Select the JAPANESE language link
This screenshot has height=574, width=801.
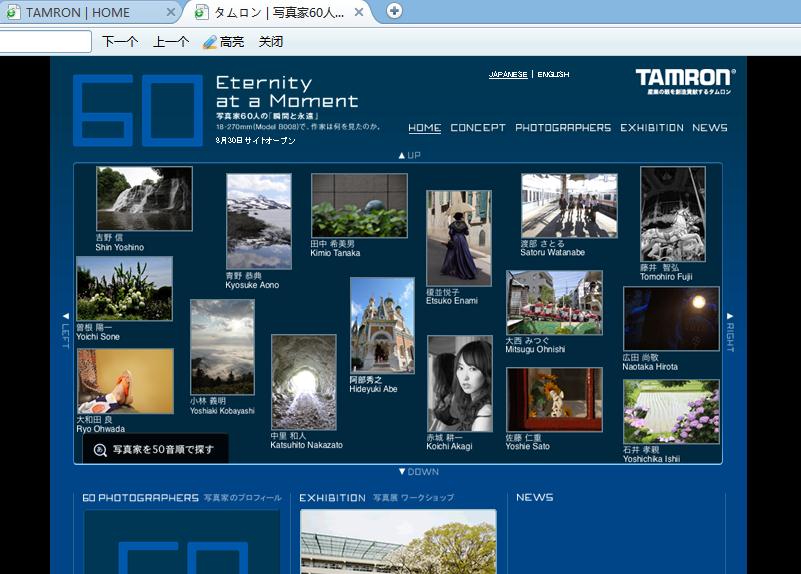pos(508,74)
